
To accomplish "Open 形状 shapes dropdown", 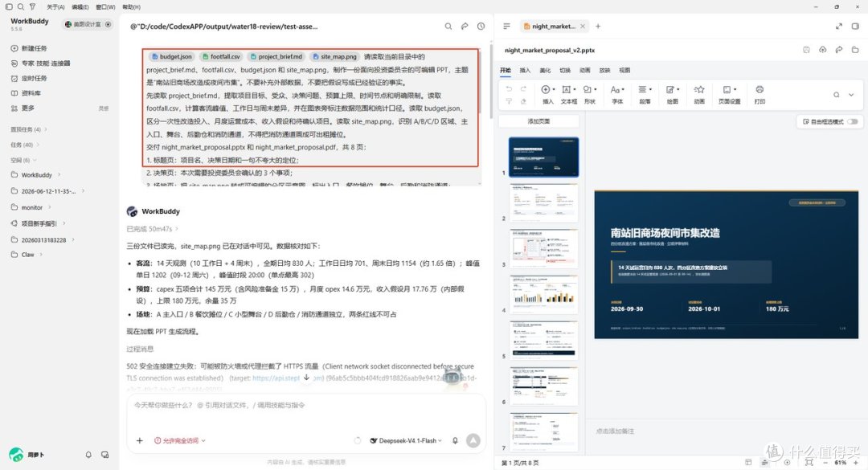I will (x=590, y=94).
